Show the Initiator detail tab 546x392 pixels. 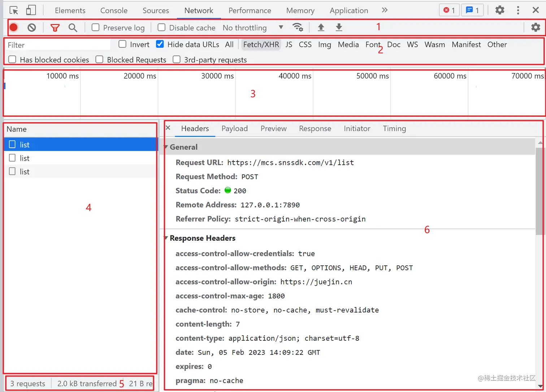tap(357, 129)
